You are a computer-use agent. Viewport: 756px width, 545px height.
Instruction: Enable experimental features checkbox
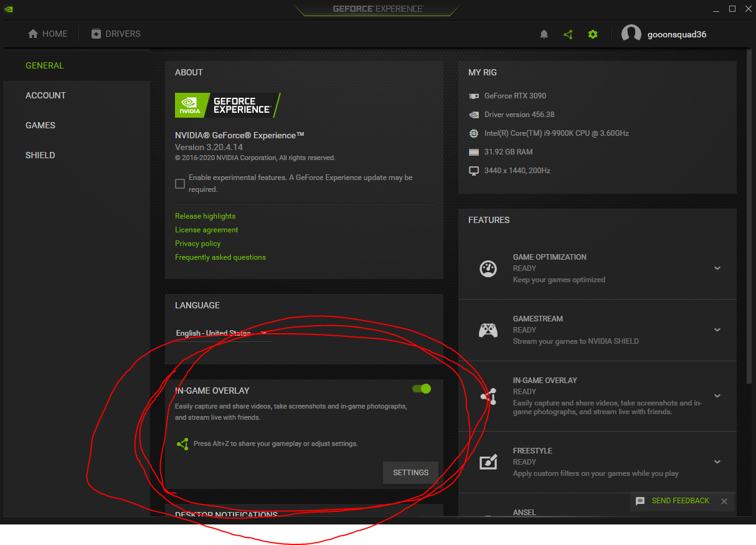pyautogui.click(x=180, y=184)
